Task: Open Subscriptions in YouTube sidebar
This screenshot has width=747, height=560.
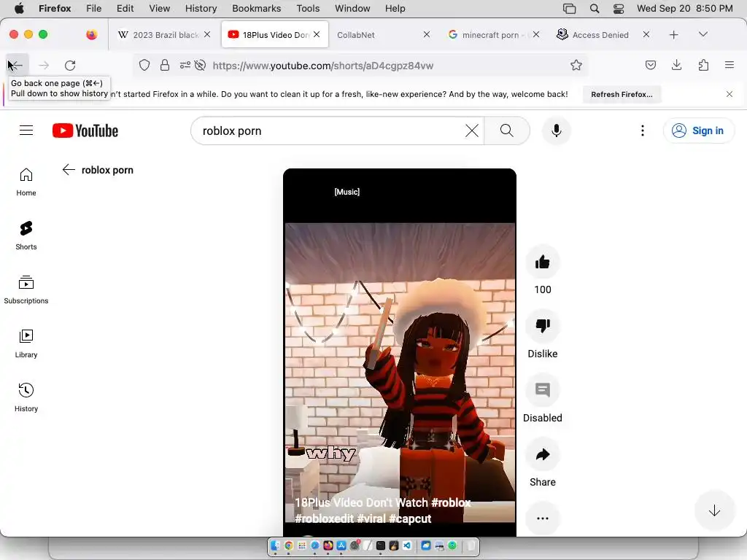Action: pyautogui.click(x=26, y=289)
